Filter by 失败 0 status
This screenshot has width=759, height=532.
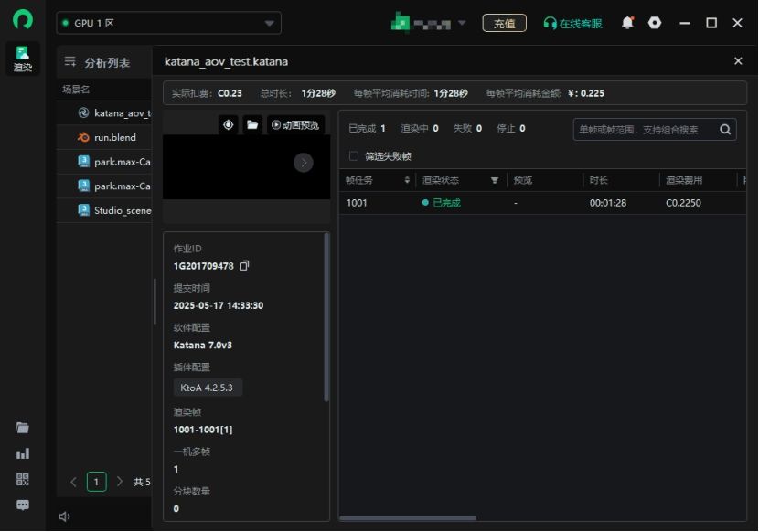pyautogui.click(x=467, y=128)
